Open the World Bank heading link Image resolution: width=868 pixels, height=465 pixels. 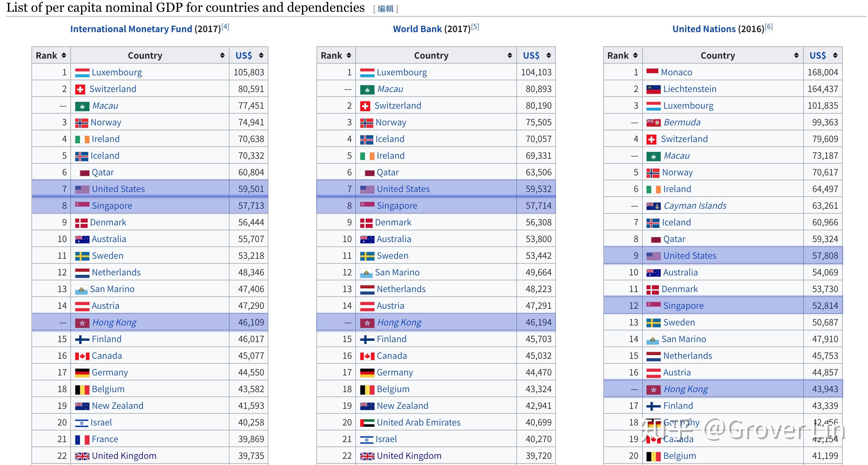click(417, 29)
